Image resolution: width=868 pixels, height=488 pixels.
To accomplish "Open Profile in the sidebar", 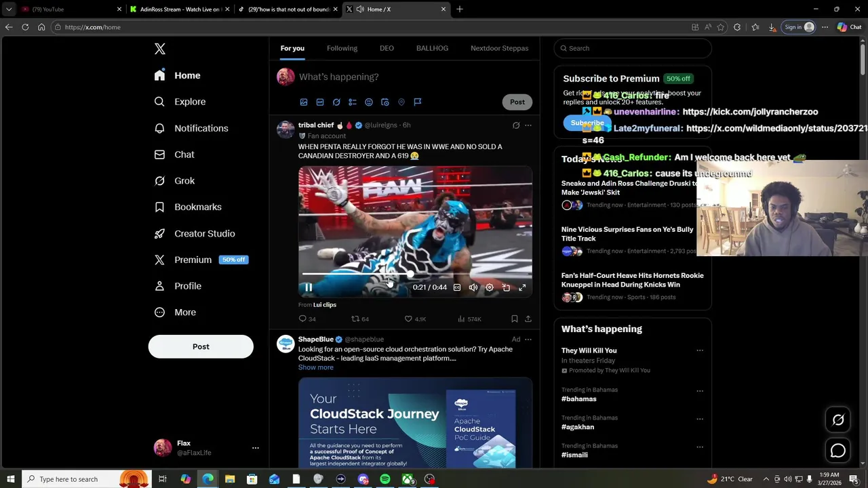I will (x=178, y=286).
